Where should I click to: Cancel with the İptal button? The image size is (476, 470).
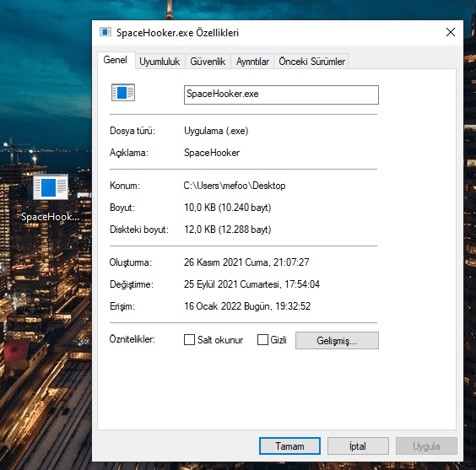(358, 446)
